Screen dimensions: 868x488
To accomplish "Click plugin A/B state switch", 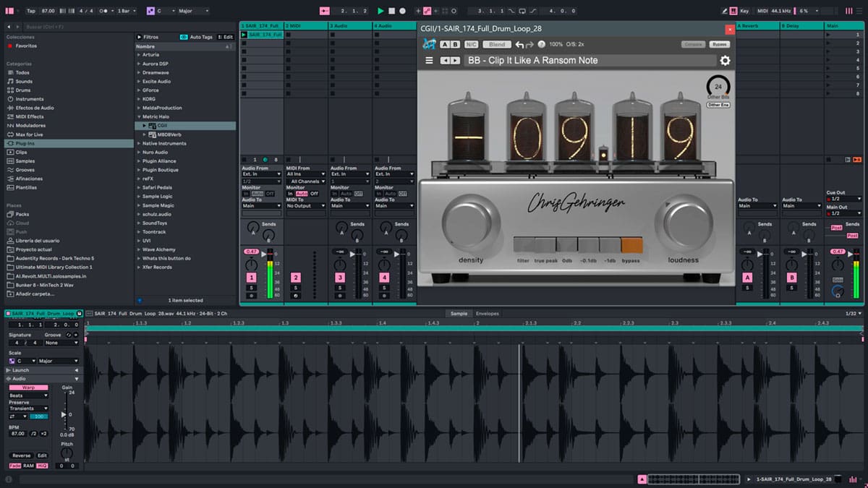I will [x=450, y=44].
